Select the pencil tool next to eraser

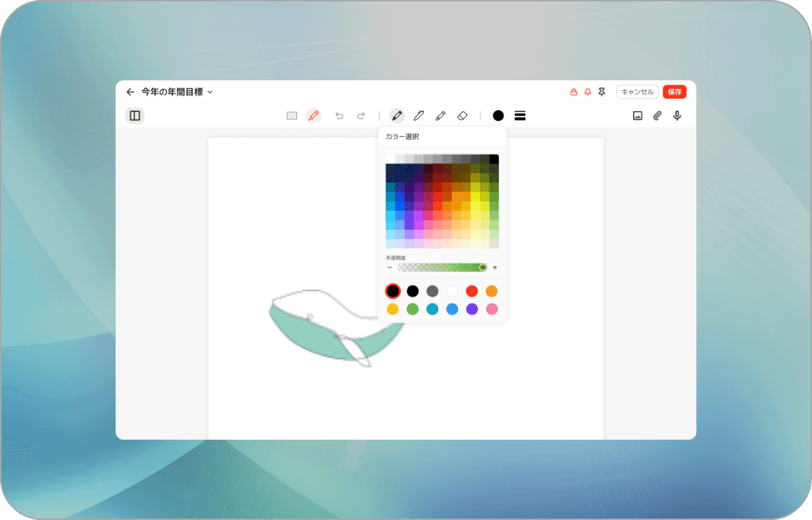pos(441,116)
